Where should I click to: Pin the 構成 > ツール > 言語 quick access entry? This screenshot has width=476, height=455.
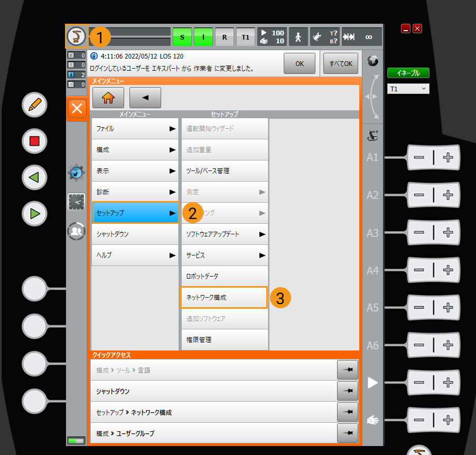tap(348, 370)
